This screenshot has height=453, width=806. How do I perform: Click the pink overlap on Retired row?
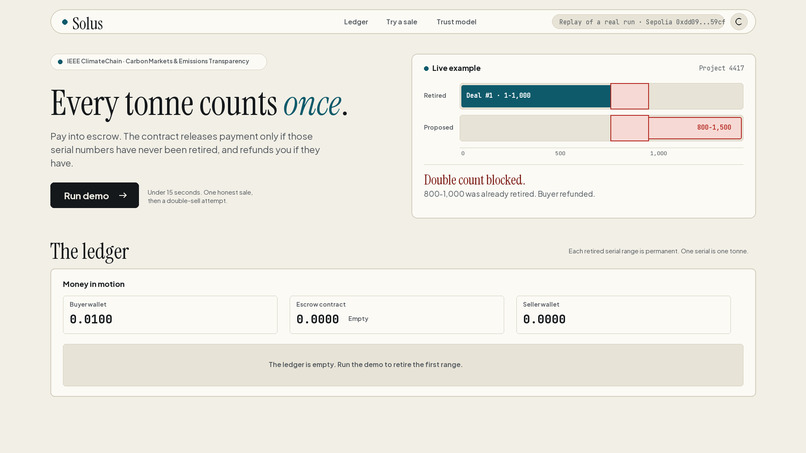pyautogui.click(x=629, y=96)
